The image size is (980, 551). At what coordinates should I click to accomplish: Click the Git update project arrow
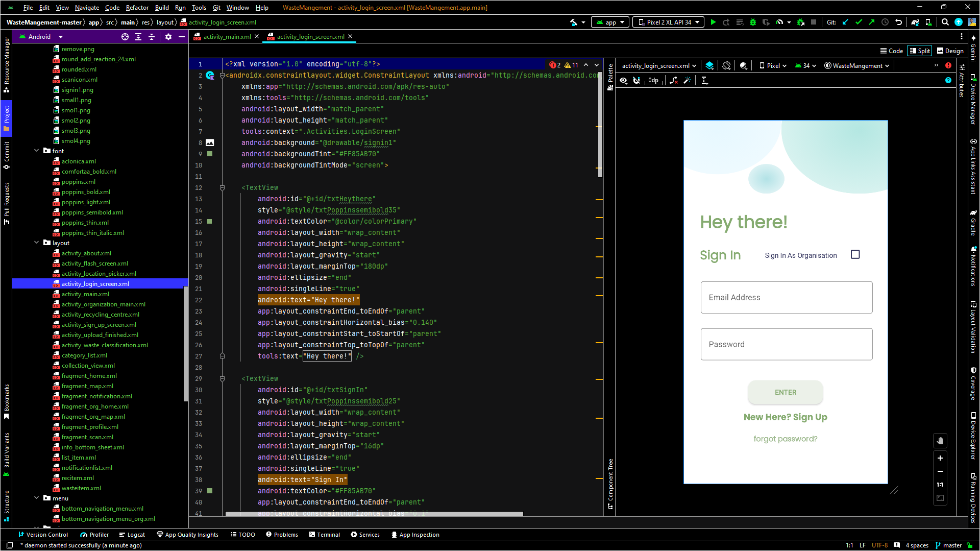(845, 22)
